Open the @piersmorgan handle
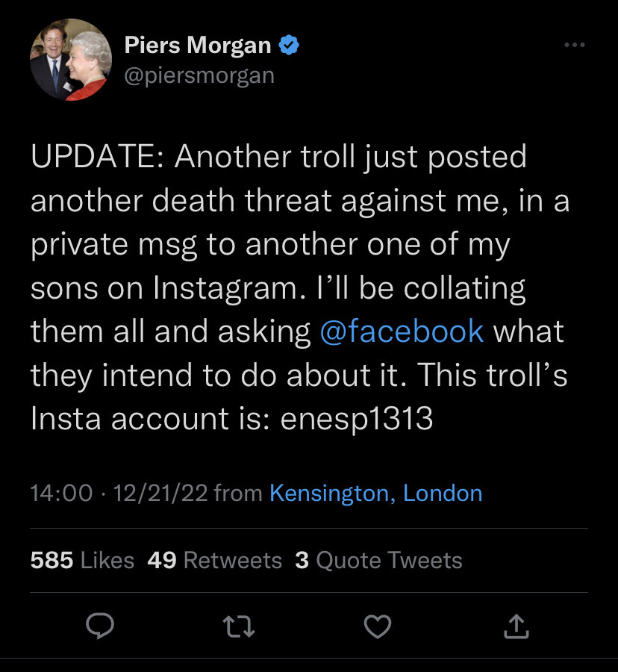The height and width of the screenshot is (672, 618). pos(199,75)
